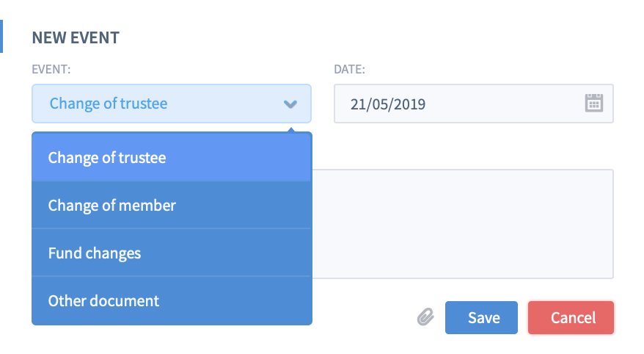
Task: Click the paperclip attachment icon
Action: point(425,317)
